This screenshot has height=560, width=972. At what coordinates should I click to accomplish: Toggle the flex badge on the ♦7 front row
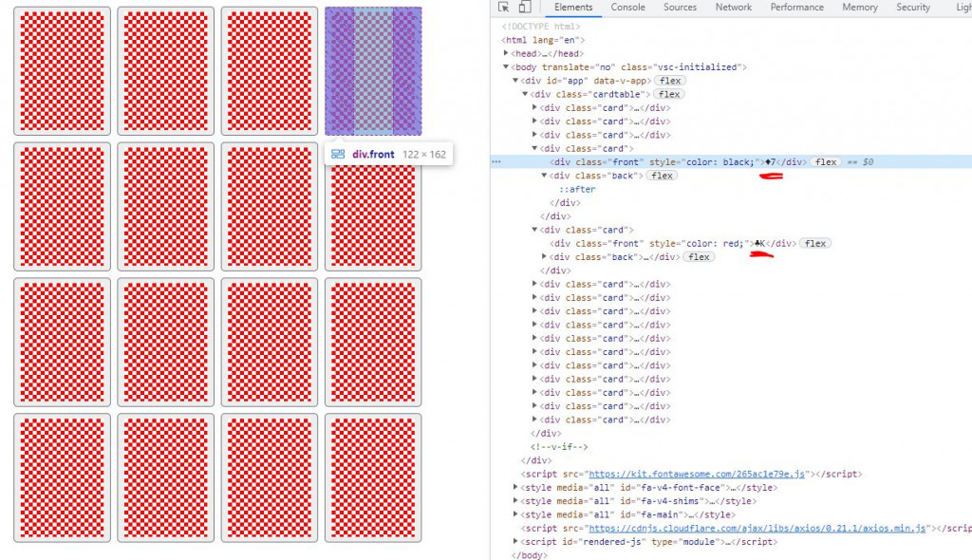coord(826,162)
